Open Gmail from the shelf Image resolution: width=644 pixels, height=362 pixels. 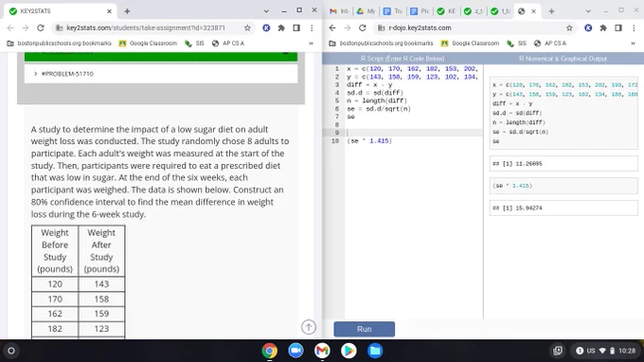coord(322,351)
